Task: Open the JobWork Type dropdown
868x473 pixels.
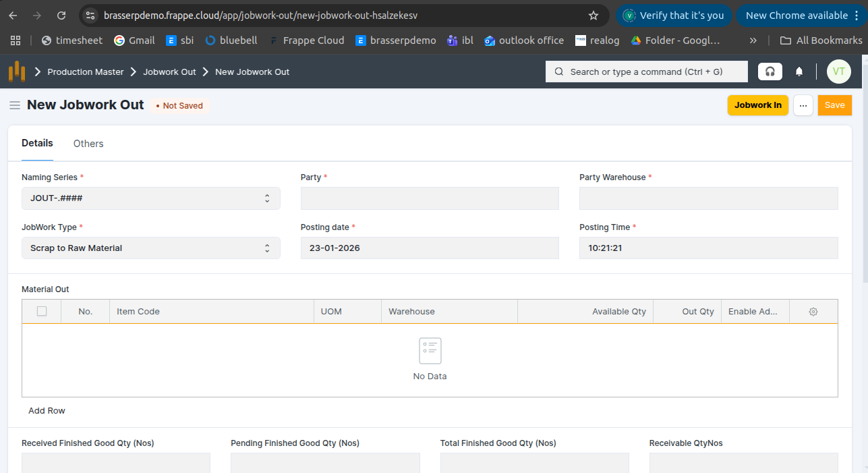Action: (150, 248)
